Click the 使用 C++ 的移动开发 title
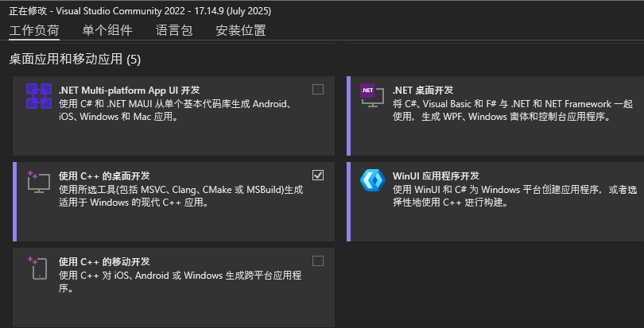Screen dimensions: 644x328 point(104,262)
